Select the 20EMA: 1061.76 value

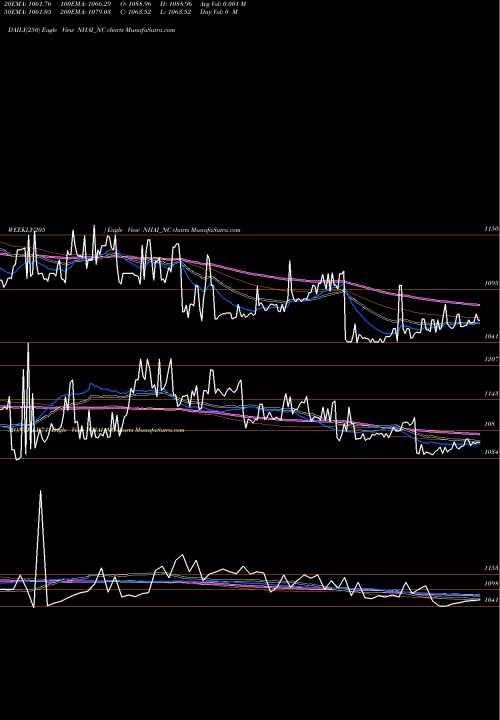coord(27,4)
